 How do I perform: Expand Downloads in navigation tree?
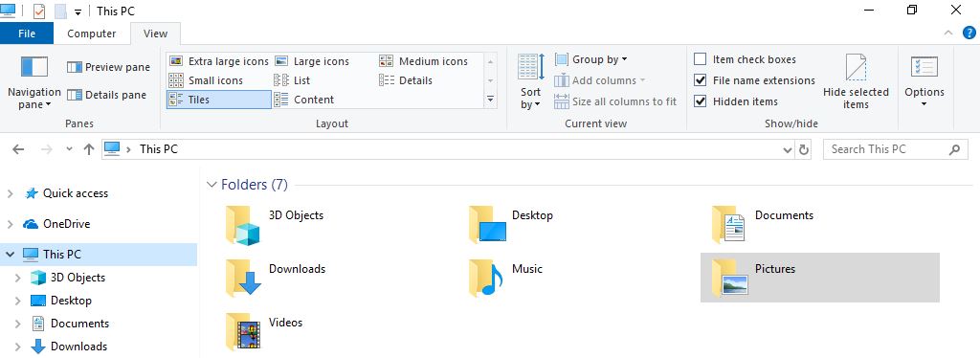pyautogui.click(x=18, y=347)
